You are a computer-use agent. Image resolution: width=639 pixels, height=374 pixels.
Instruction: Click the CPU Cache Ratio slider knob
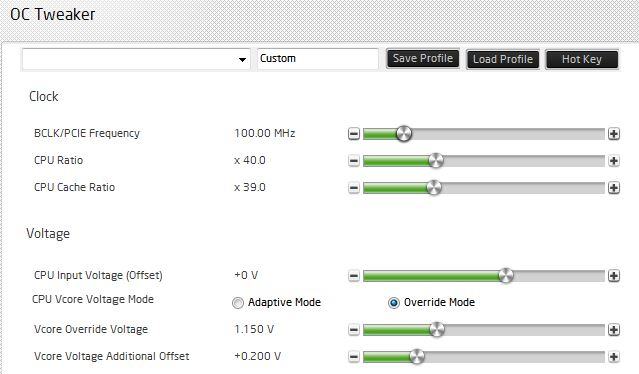click(x=434, y=187)
